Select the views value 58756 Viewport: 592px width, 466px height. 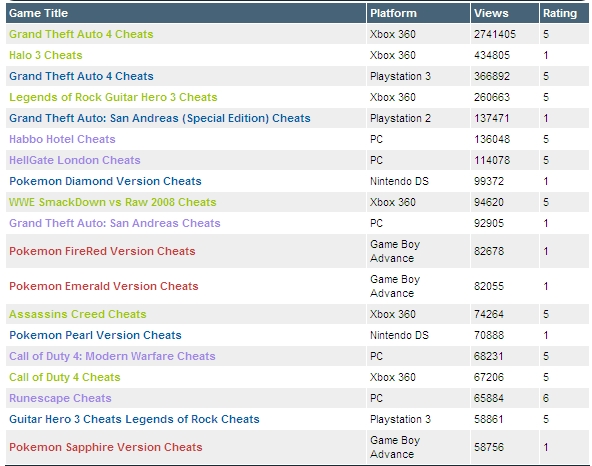tap(489, 447)
